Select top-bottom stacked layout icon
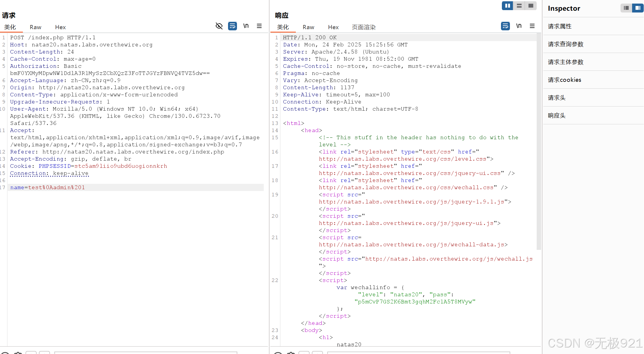 [x=519, y=6]
